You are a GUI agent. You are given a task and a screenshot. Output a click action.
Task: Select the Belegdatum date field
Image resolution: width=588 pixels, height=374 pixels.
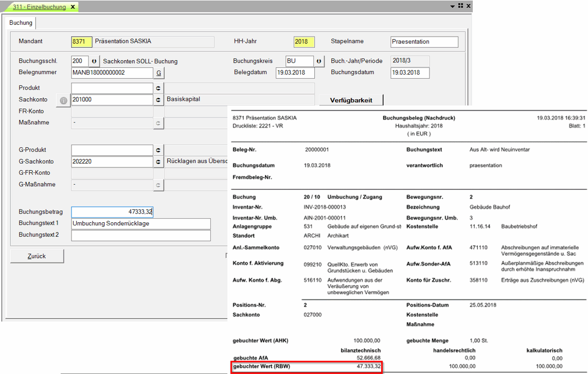point(295,73)
